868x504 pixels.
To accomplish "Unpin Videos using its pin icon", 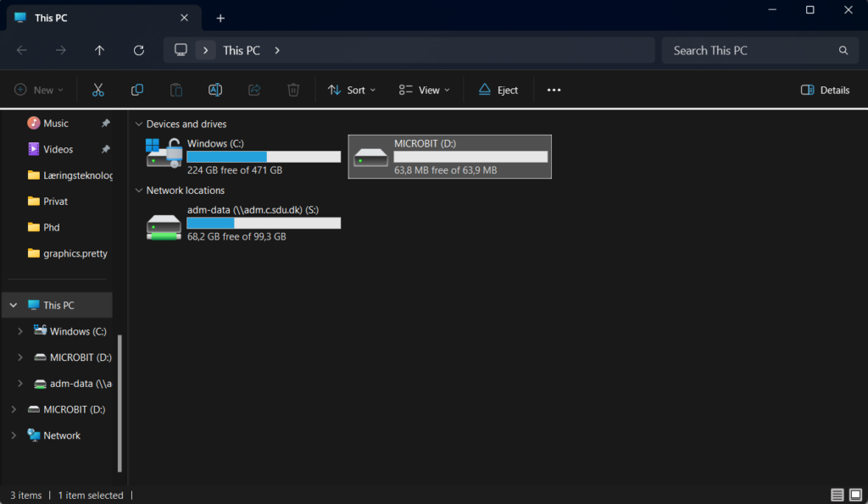I will (105, 149).
